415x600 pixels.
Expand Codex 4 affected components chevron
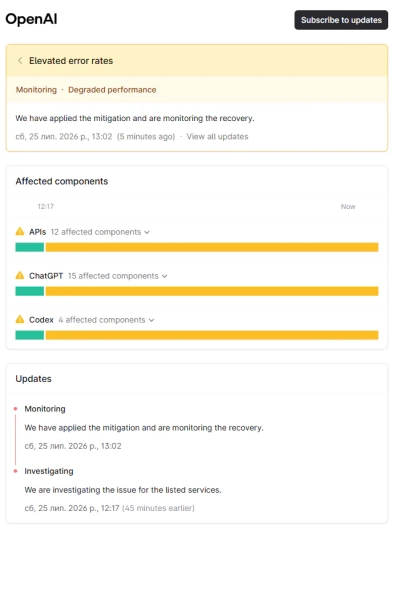click(x=151, y=320)
